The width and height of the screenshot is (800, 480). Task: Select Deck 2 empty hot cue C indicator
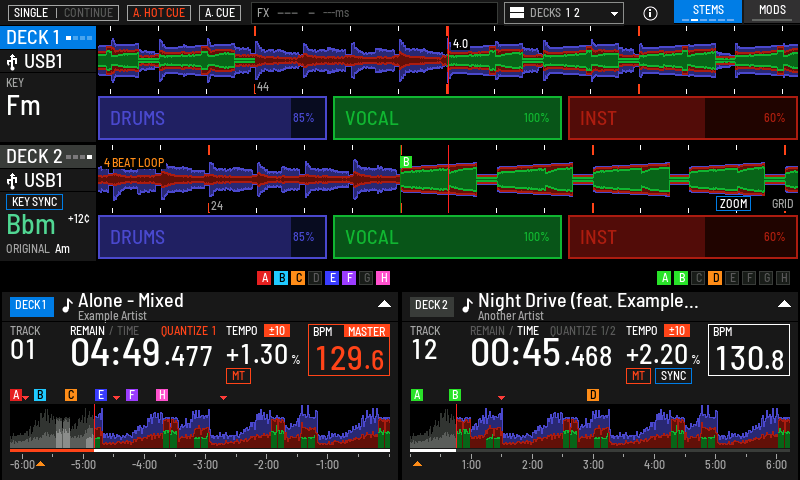pyautogui.click(x=698, y=278)
